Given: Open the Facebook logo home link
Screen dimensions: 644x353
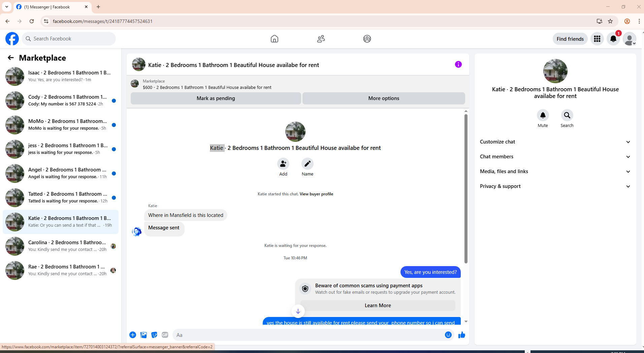Looking at the screenshot, I should 12,39.
